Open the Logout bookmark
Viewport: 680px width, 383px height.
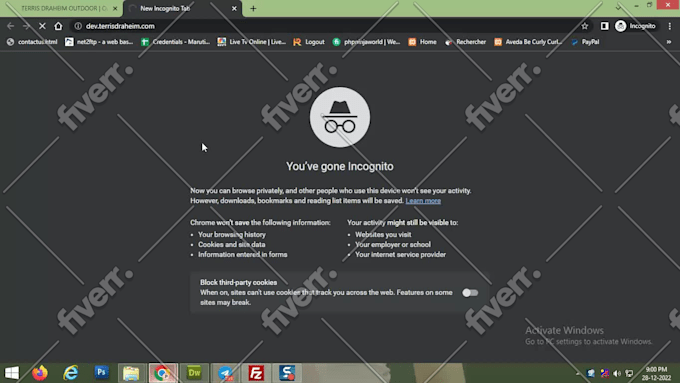point(309,42)
